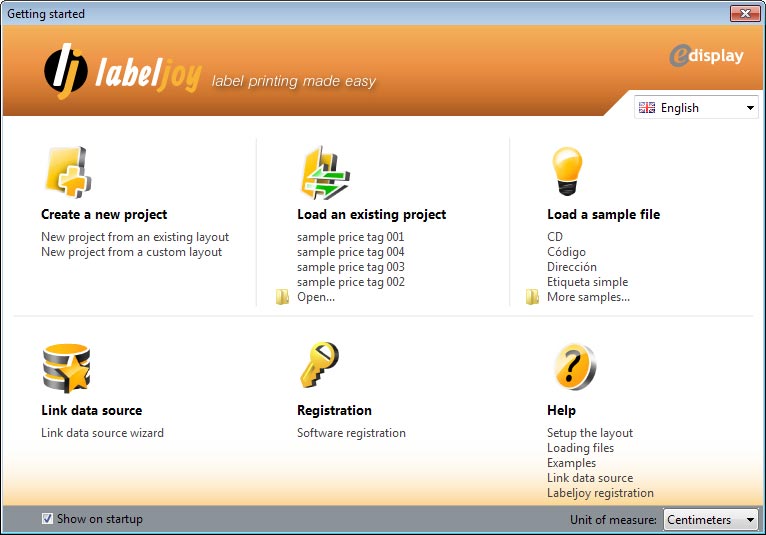Screen dimensions: 766x535
Task: Close the Getting started window
Action: tap(745, 14)
